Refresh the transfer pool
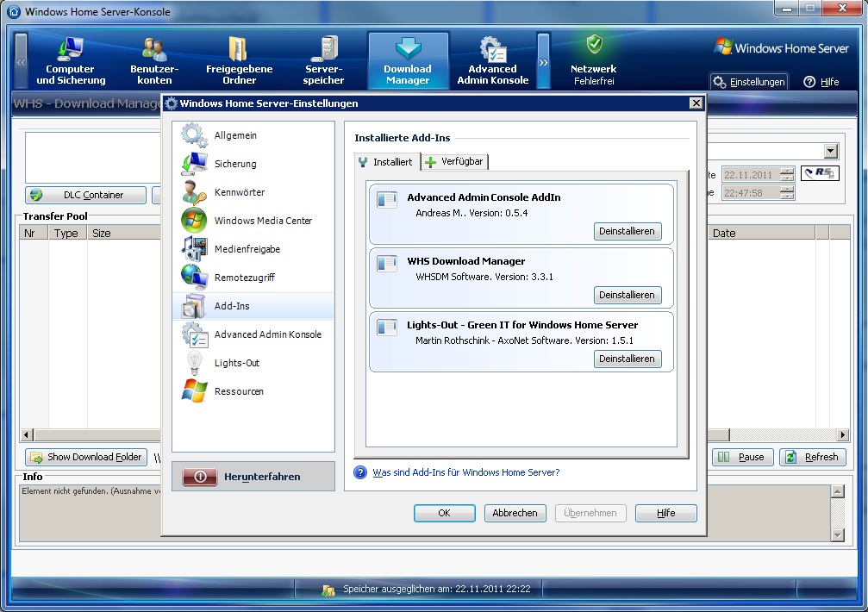This screenshot has height=612, width=868. [813, 457]
